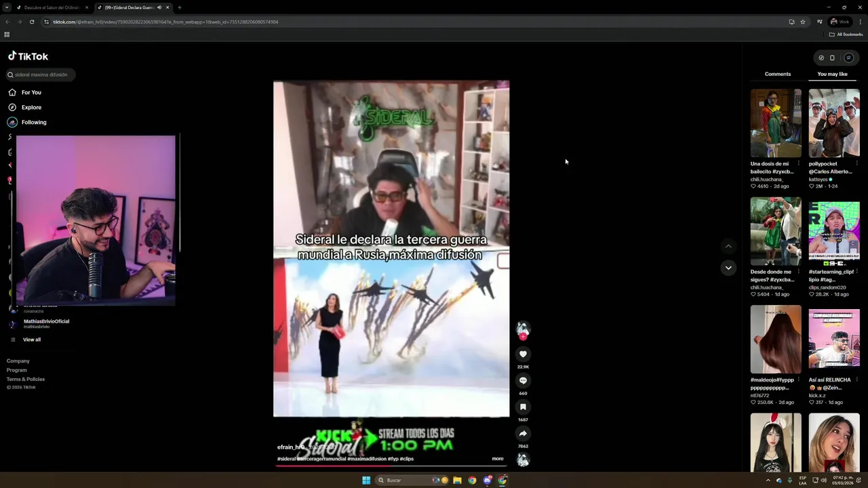Go back in browser history
This screenshot has height=488, width=868.
(7, 22)
